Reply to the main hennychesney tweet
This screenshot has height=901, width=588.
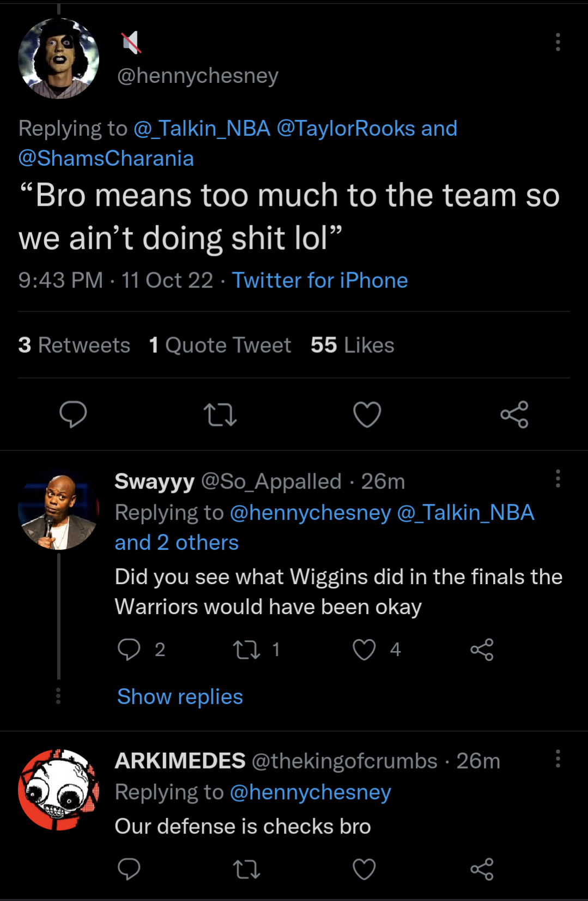pos(74,415)
